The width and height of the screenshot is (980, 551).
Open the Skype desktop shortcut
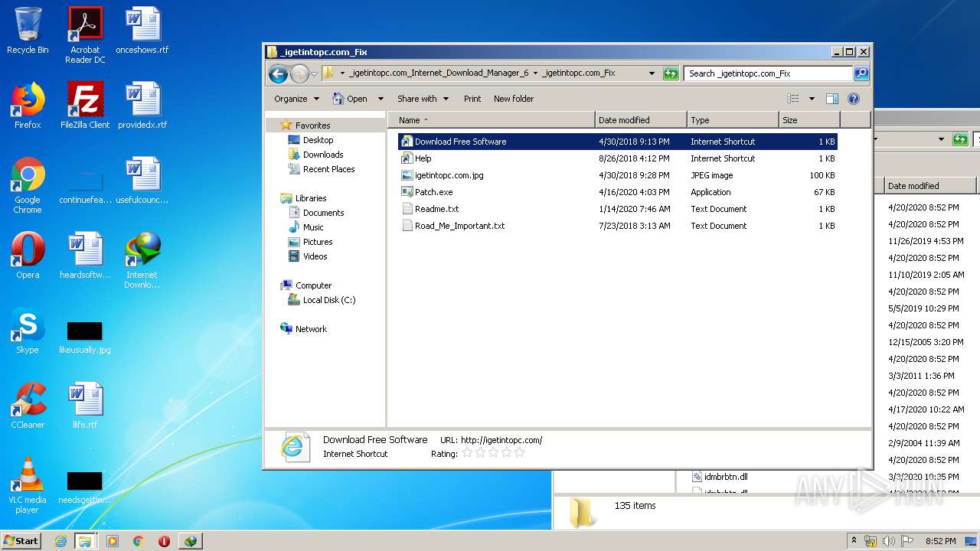tap(28, 331)
